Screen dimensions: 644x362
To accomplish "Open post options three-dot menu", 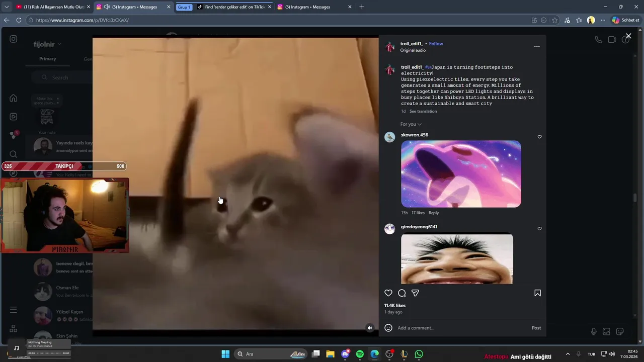I will tap(537, 47).
